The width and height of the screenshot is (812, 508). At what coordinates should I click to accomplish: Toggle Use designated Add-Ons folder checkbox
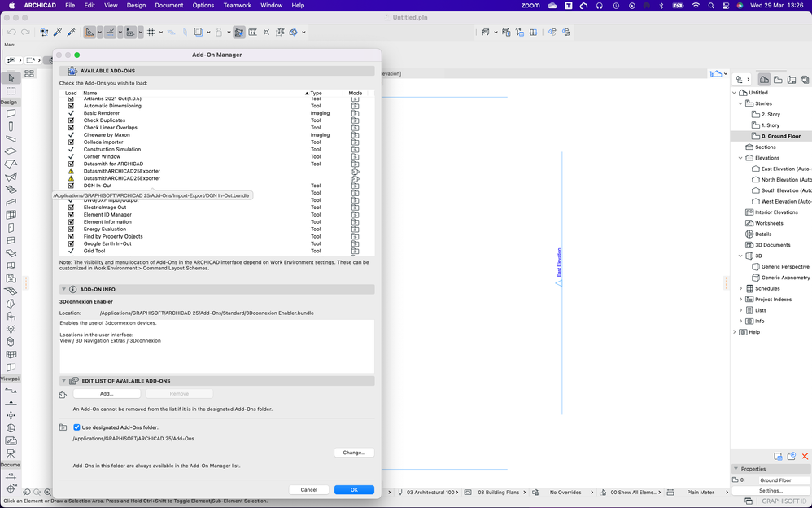click(76, 427)
